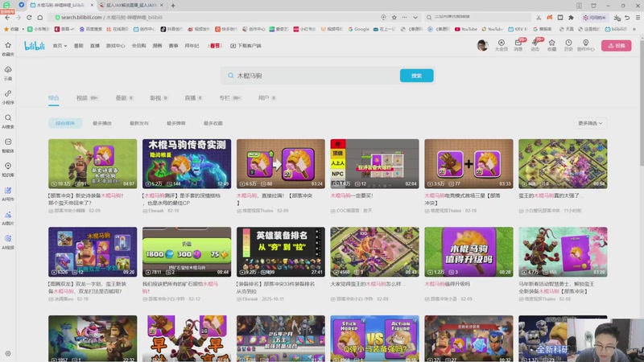This screenshot has height=362, width=644.
Task: Open the YouTube bookmark with red icon
Action: click(466, 29)
